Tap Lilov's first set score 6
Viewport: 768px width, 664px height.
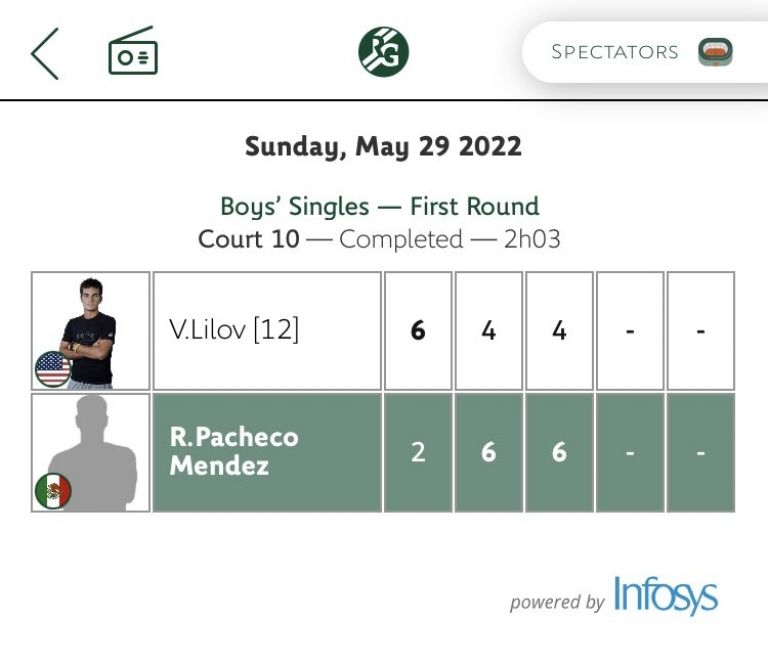(x=418, y=331)
